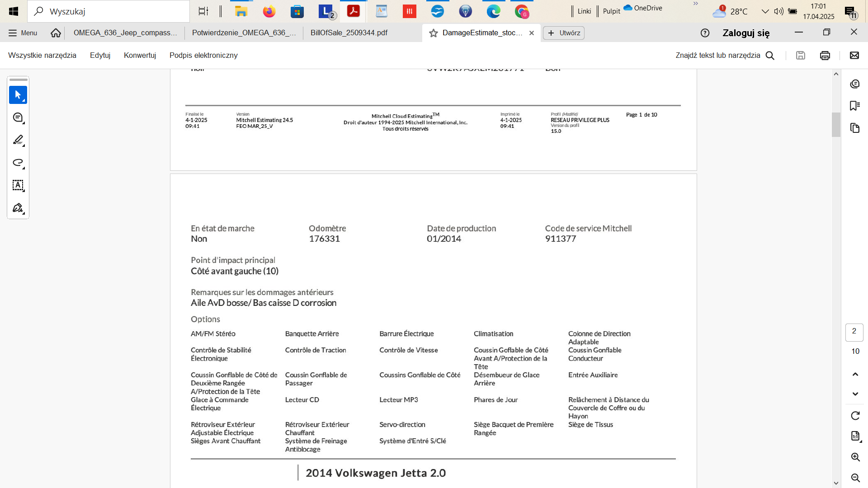Viewport: 868px width, 488px height.
Task: Go to Acrobat home view
Action: [x=56, y=33]
